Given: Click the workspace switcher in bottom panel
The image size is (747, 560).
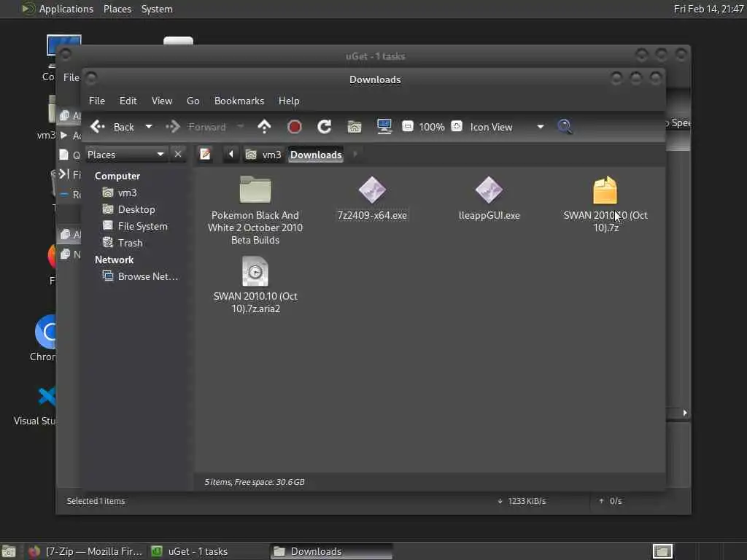Looking at the screenshot, I should coord(662,551).
